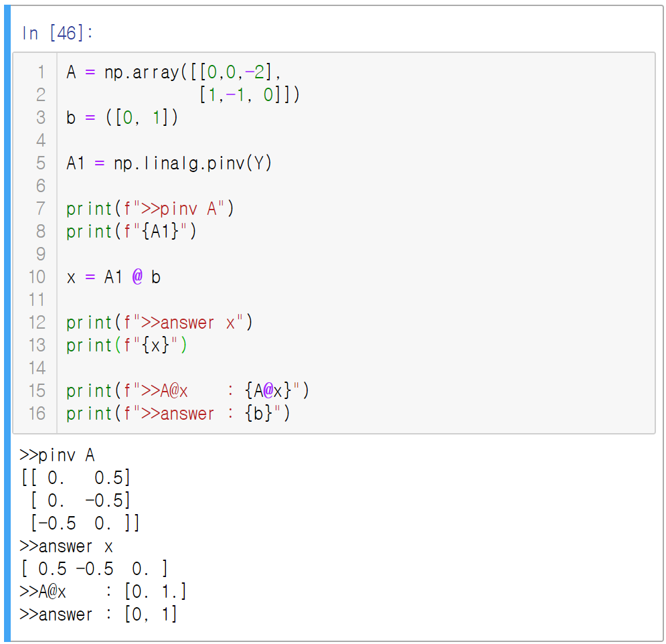Screen dimensions: 666x644
Task: Click line number 10 in gutter
Action: [x=37, y=277]
